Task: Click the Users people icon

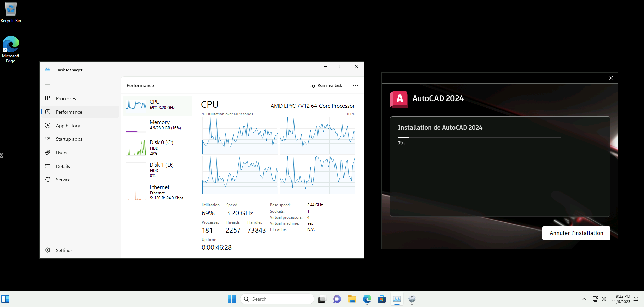Action: click(x=48, y=152)
